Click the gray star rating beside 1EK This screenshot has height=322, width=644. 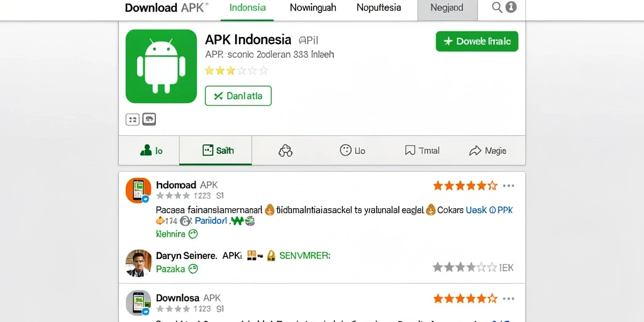[465, 268]
